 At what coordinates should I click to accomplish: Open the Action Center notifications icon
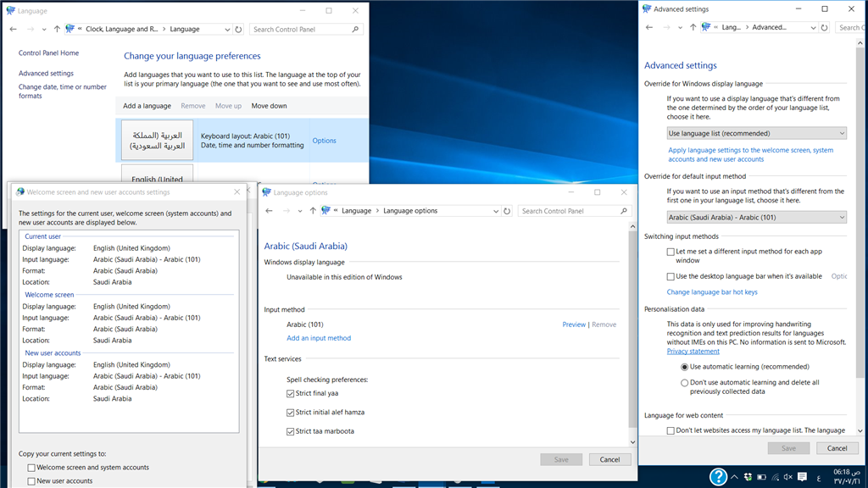click(x=802, y=477)
